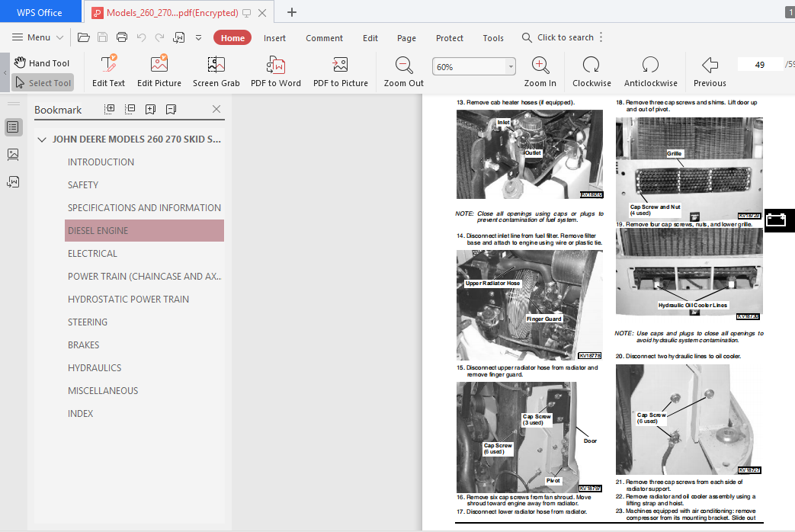Expand the quick access toolbar dropdown arrow

click(199, 37)
